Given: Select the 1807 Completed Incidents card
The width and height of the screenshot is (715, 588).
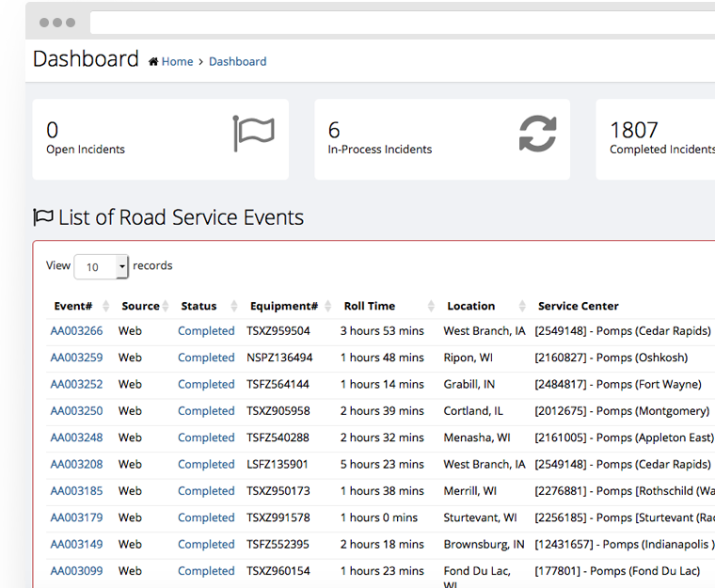Looking at the screenshot, I should (x=656, y=139).
